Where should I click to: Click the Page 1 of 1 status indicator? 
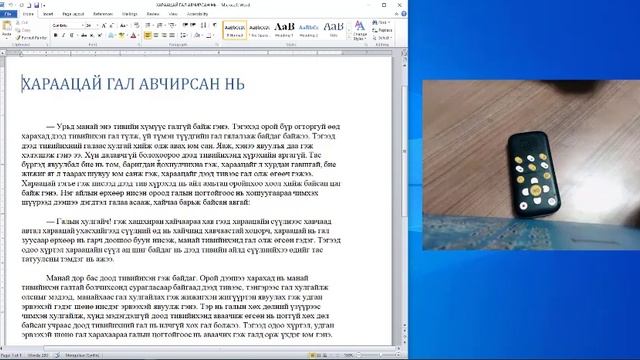coord(11,356)
